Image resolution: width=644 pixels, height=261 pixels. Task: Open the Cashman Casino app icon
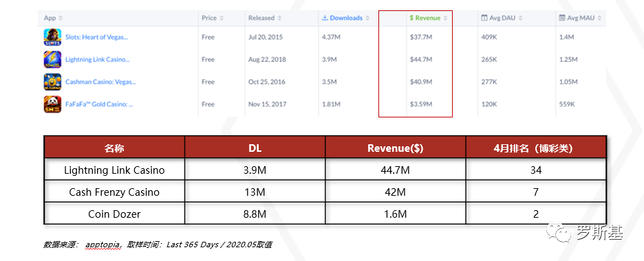click(x=52, y=82)
